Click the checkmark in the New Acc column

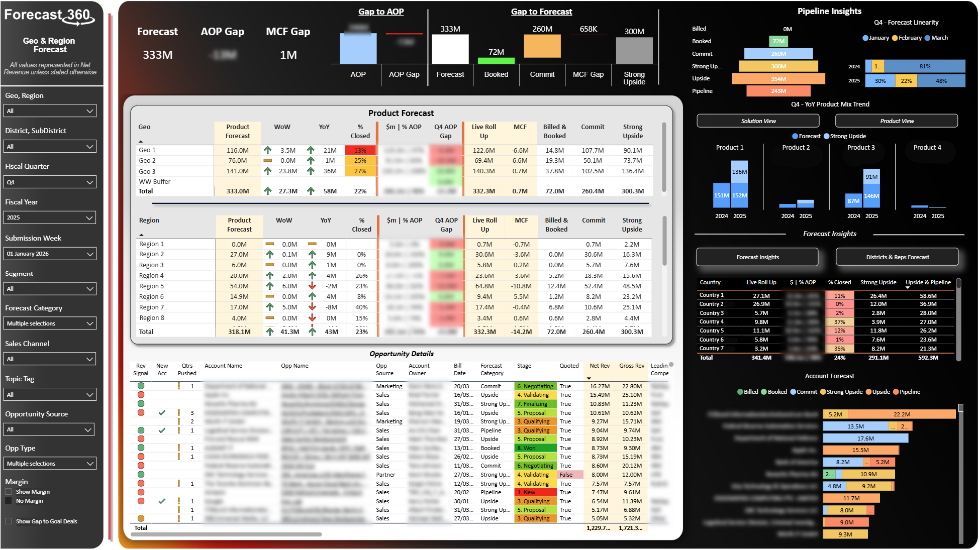pyautogui.click(x=162, y=412)
